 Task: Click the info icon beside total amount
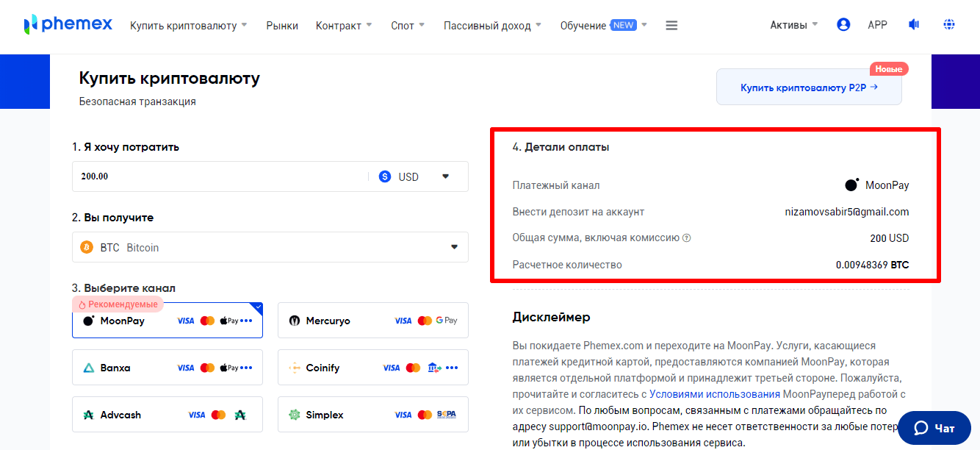point(687,238)
